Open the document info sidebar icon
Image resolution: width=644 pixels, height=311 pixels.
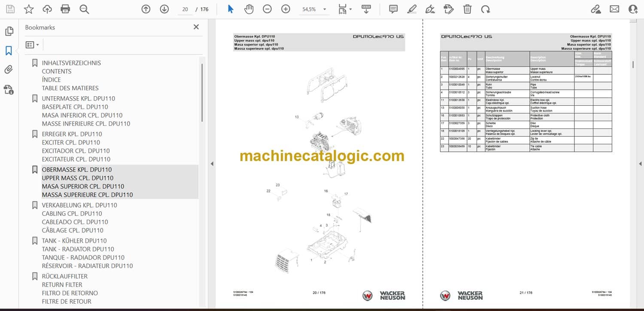coord(9,89)
